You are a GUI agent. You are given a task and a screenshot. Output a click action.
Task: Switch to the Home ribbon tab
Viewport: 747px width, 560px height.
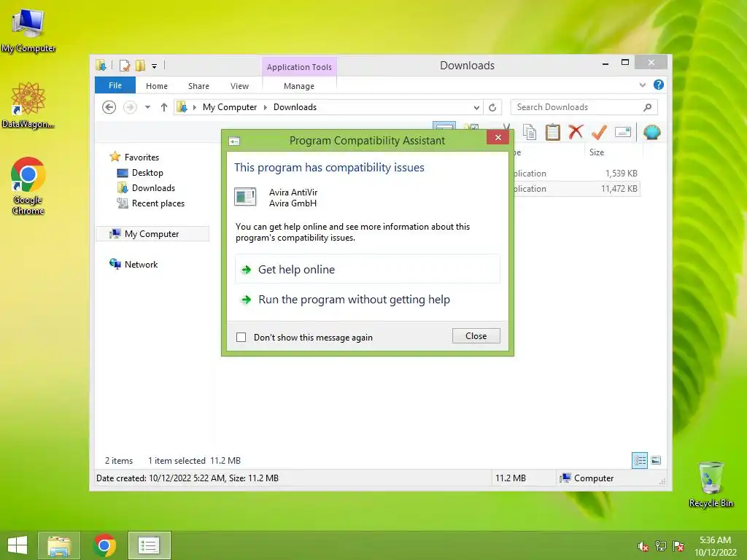coord(157,86)
